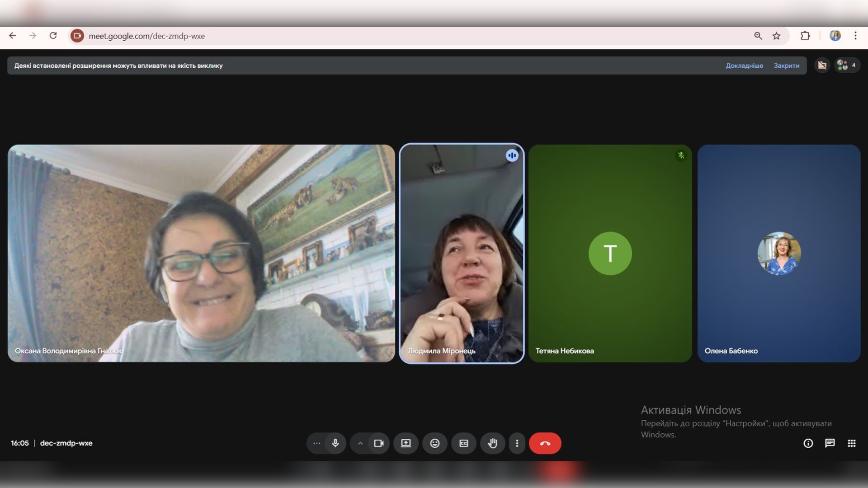Expand video settings chevron arrow
The height and width of the screenshot is (488, 868).
pos(360,443)
